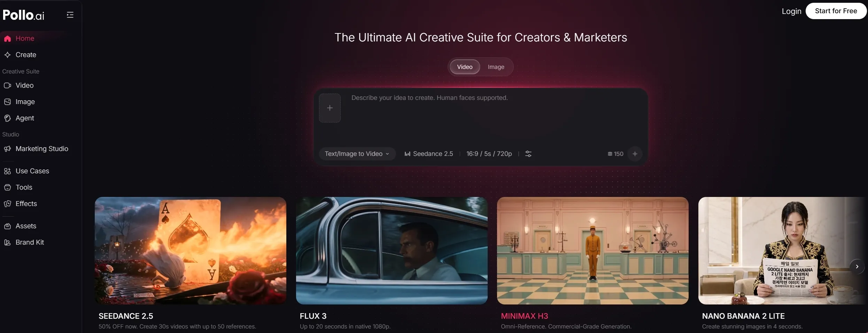
Task: Click the Pollo.ai logo
Action: click(23, 15)
